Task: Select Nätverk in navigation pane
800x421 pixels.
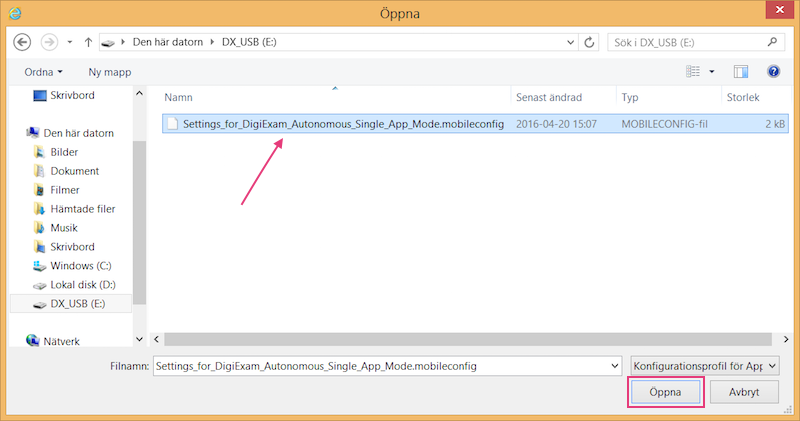Action: (61, 341)
